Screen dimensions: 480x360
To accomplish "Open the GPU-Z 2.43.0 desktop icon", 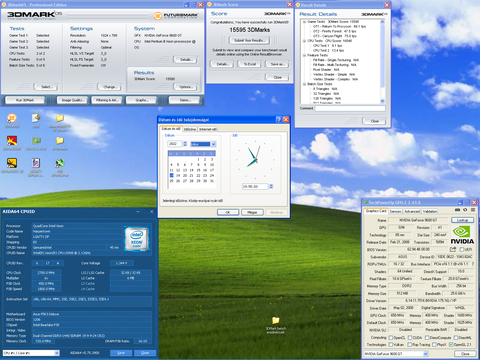I will coord(36,141).
